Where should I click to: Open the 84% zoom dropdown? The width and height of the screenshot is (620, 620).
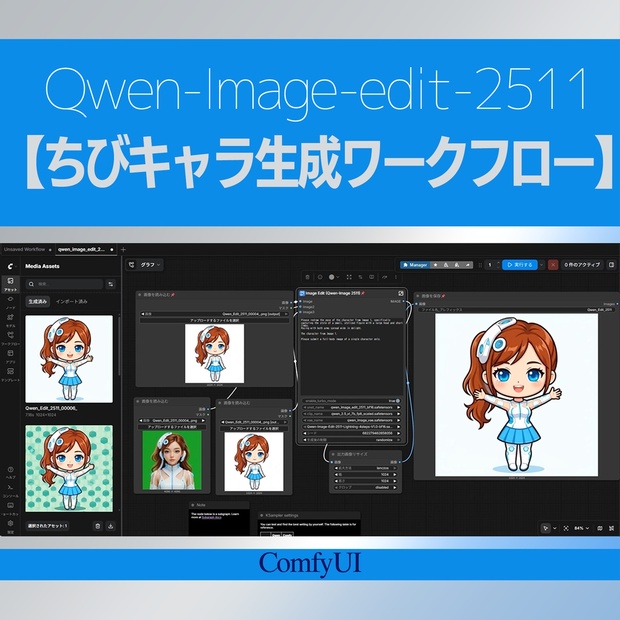[582, 528]
